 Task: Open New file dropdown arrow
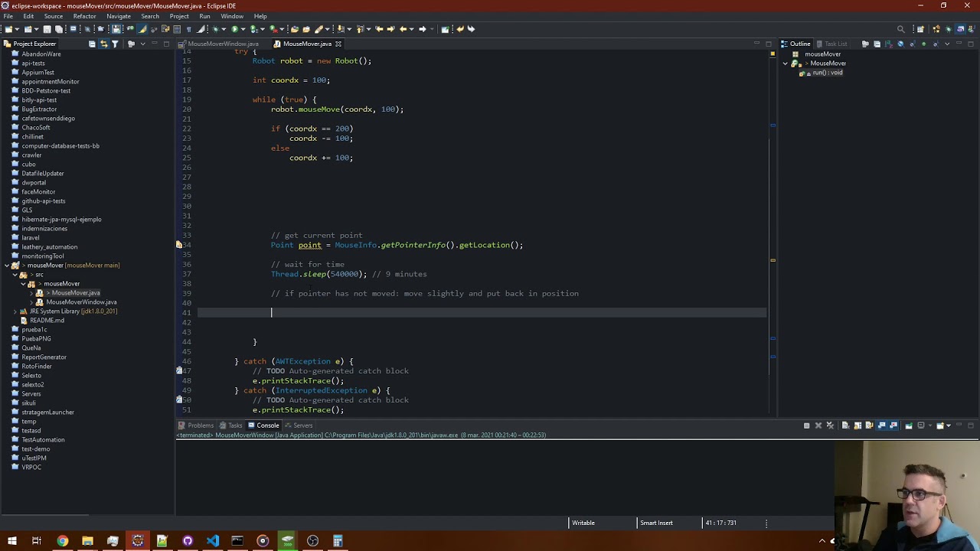pos(17,29)
